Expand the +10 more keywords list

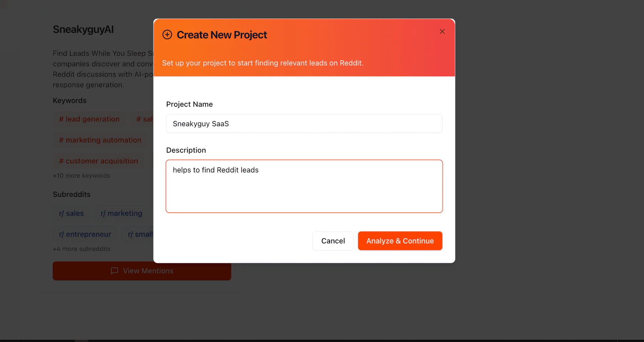[x=82, y=176]
